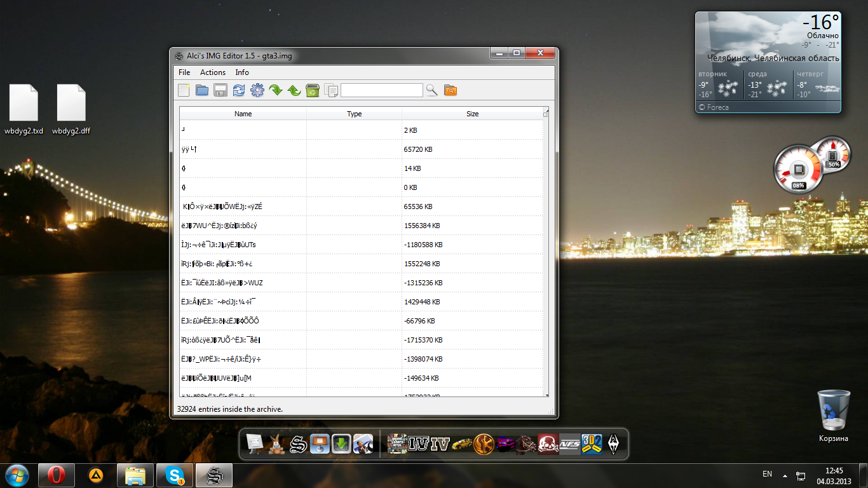Click the AIMP orange triangle taskbar icon
868x488 pixels.
pyautogui.click(x=96, y=475)
